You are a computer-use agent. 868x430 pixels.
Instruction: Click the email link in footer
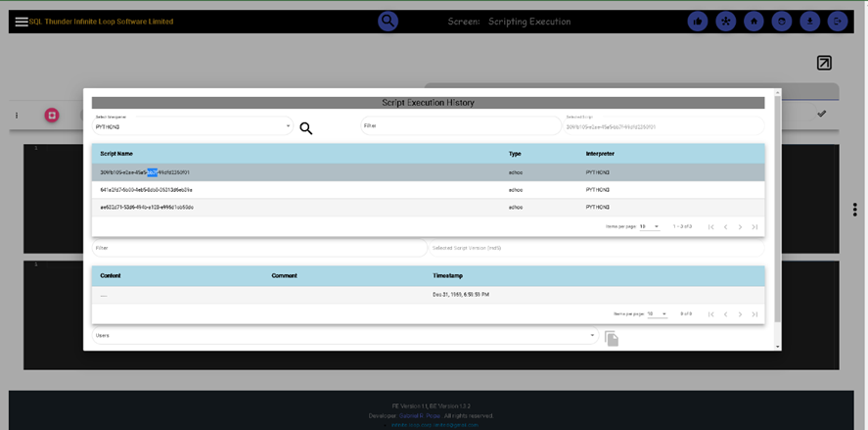(434, 425)
